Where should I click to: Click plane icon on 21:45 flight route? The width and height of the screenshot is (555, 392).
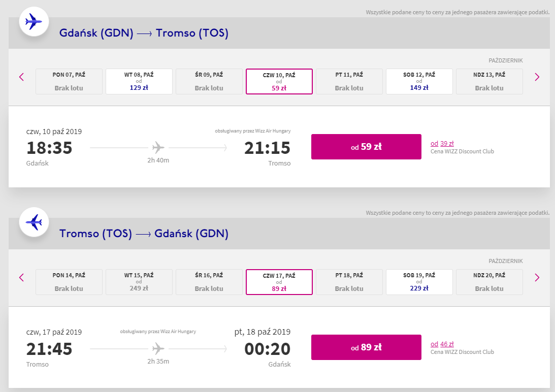point(158,348)
